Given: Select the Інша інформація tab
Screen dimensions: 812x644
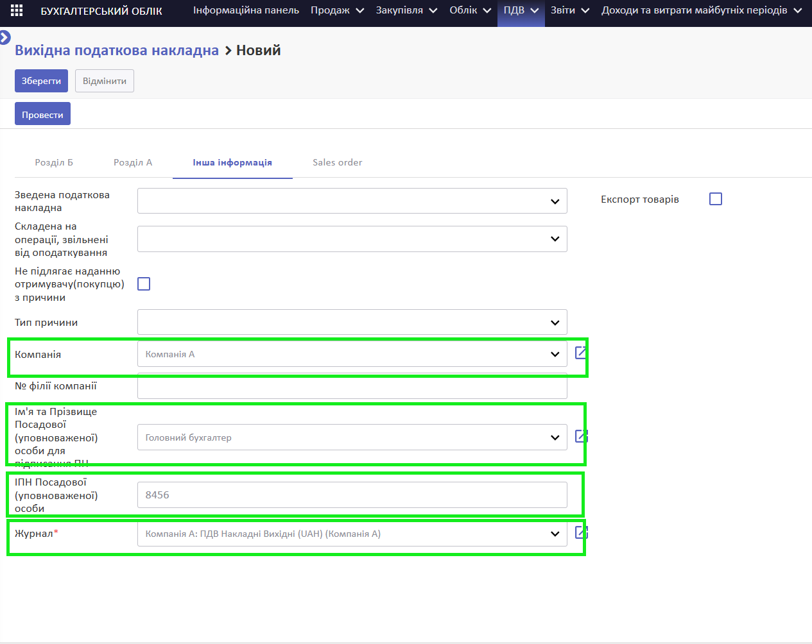Looking at the screenshot, I should click(232, 162).
